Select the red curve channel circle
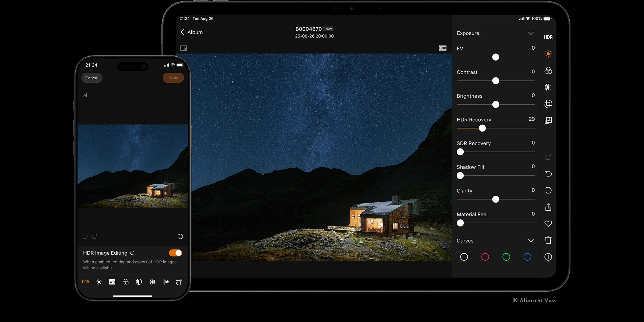Image resolution: width=644 pixels, height=322 pixels. 485,257
